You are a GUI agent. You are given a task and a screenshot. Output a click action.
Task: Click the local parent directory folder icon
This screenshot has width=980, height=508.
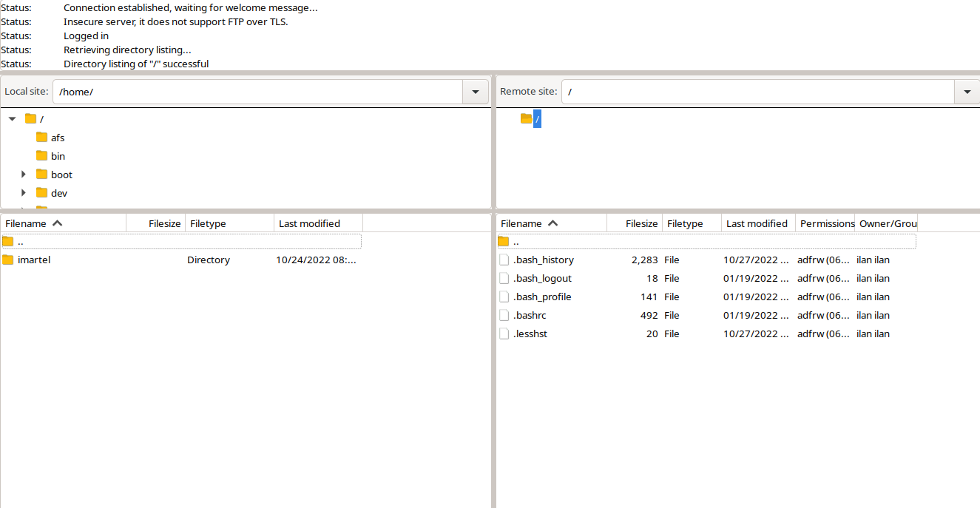click(x=8, y=241)
